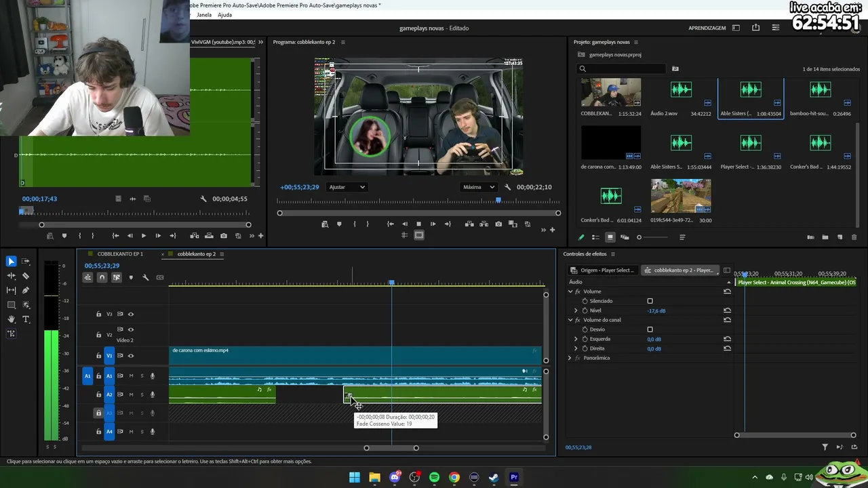This screenshot has height=488, width=868.
Task: Click Extract button in Program monitor
Action: [484, 224]
